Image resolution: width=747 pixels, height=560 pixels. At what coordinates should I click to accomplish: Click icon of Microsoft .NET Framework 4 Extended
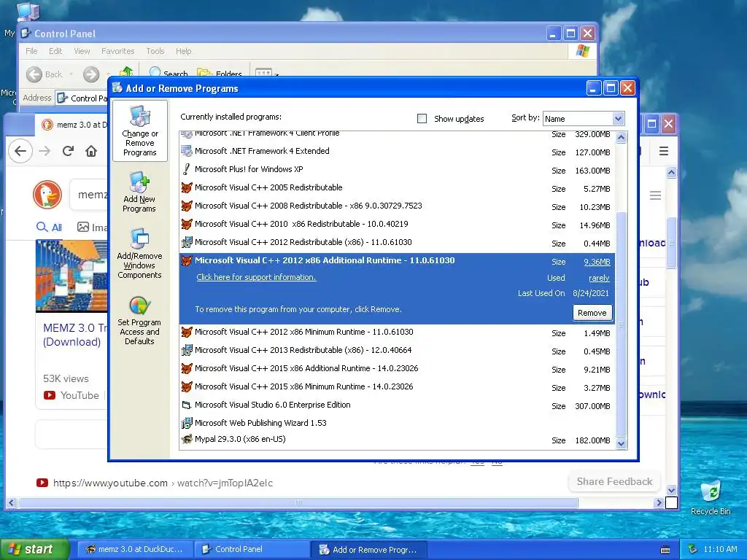[x=187, y=152]
